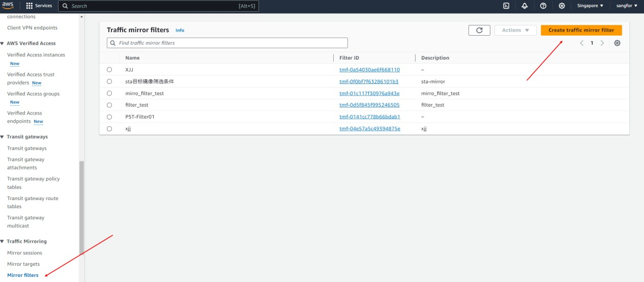Open the Actions dropdown
This screenshot has height=282, width=644.
click(515, 31)
